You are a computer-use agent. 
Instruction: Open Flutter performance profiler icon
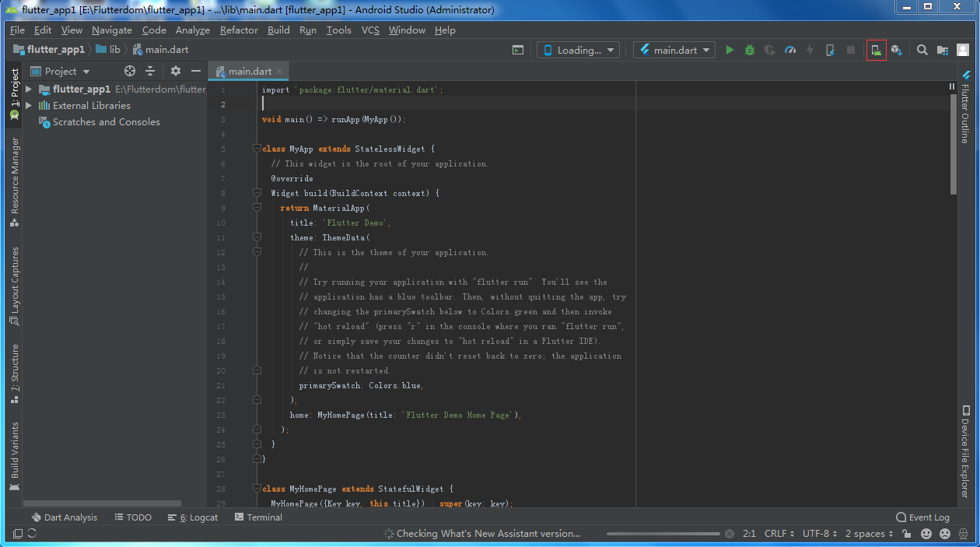[790, 50]
